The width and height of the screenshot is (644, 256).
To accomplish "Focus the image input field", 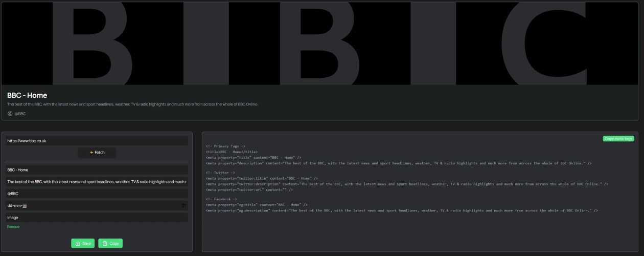I will [x=97, y=218].
